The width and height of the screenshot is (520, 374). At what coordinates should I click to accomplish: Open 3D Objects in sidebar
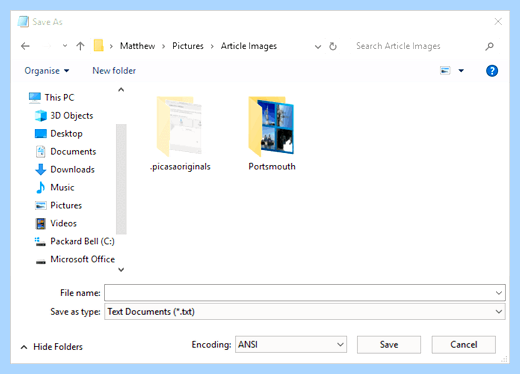tap(72, 116)
